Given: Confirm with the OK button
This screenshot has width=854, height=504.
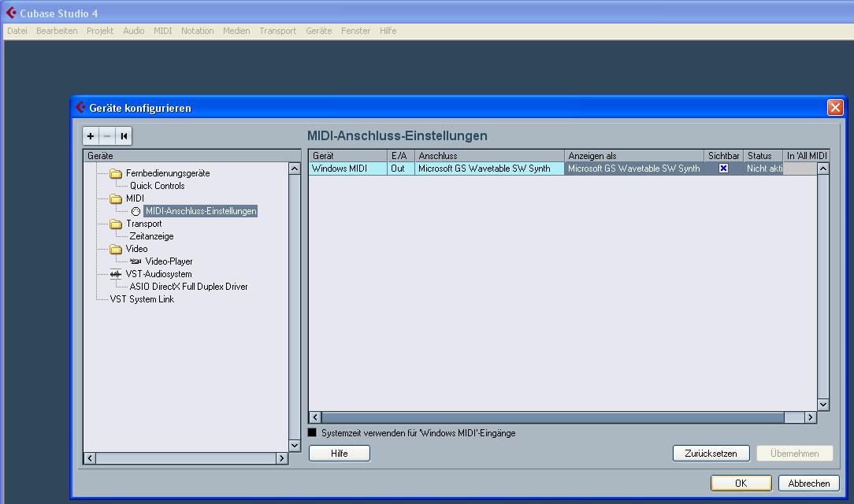Looking at the screenshot, I should (x=741, y=484).
